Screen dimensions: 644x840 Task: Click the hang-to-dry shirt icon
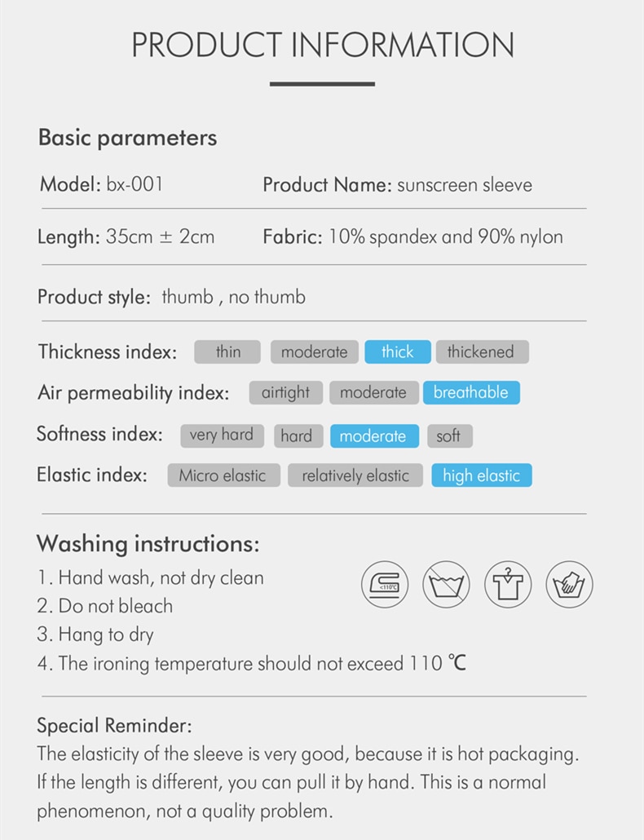[508, 585]
